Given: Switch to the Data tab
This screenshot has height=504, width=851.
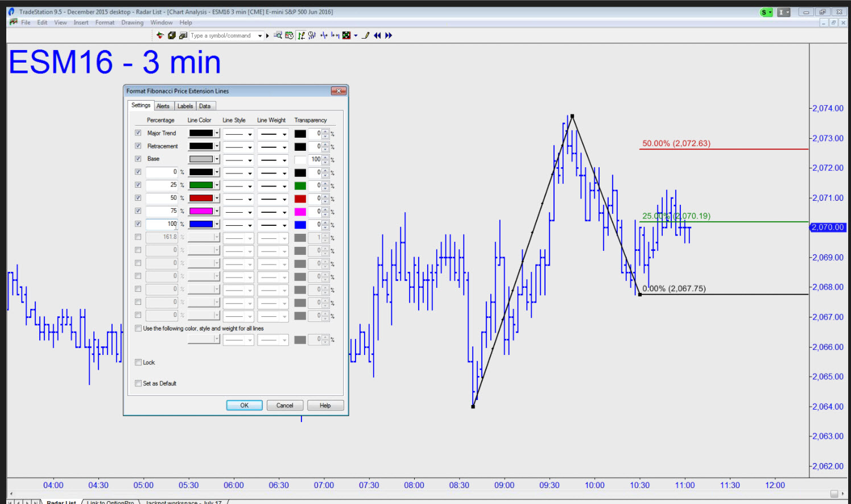Looking at the screenshot, I should pos(205,106).
